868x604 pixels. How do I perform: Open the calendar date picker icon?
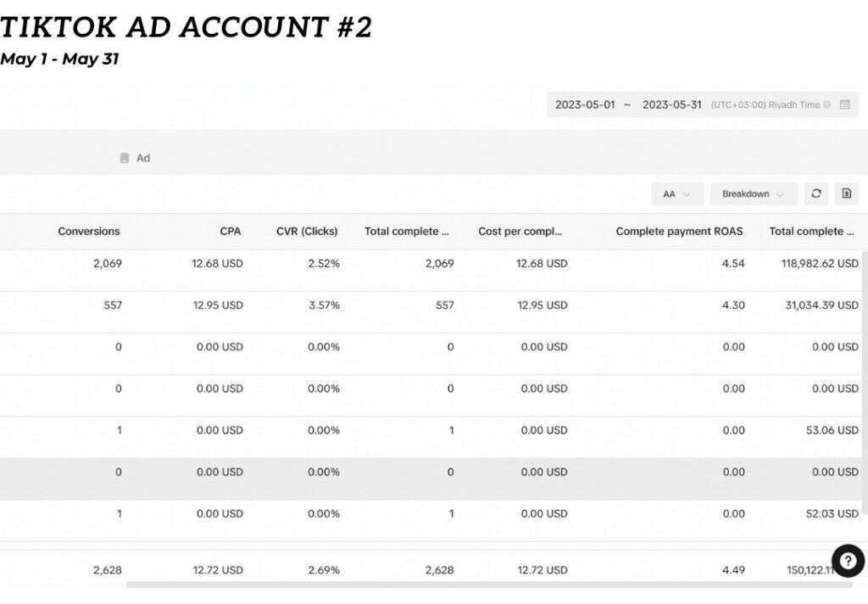pos(845,104)
